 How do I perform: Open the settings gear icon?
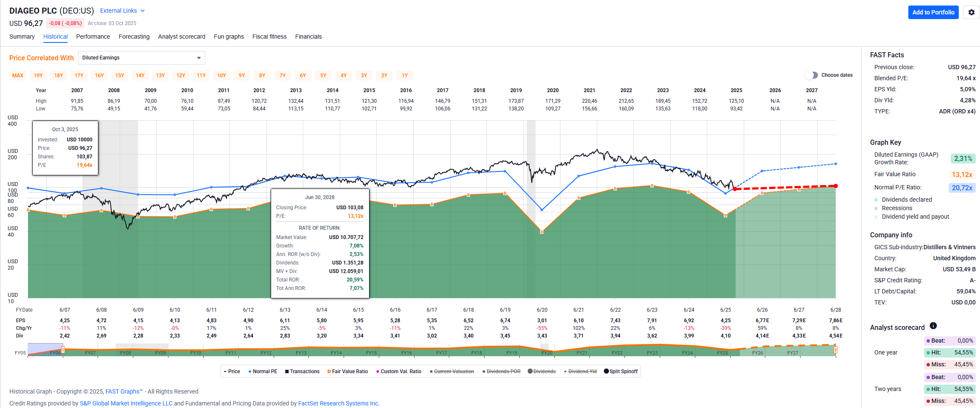pos(971,12)
